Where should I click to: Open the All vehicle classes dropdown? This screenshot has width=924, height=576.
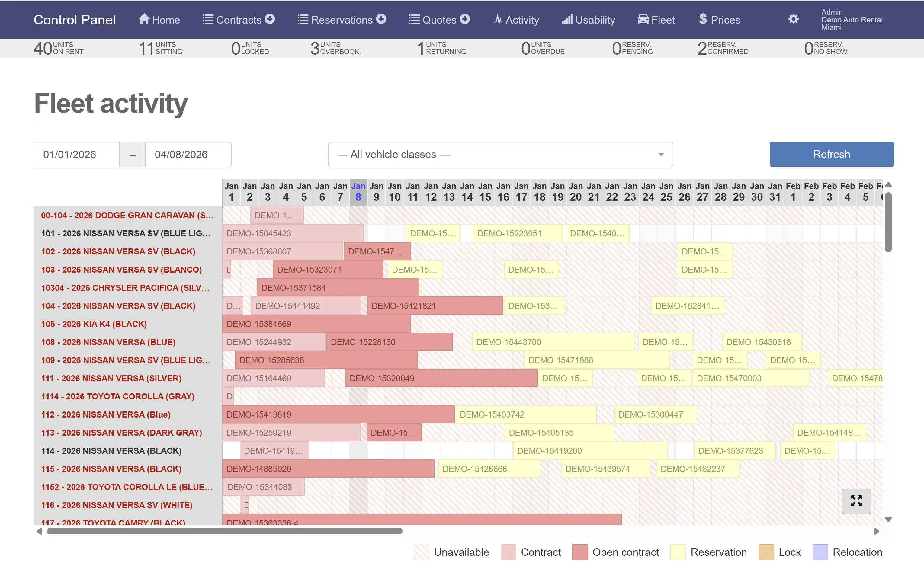tap(500, 154)
